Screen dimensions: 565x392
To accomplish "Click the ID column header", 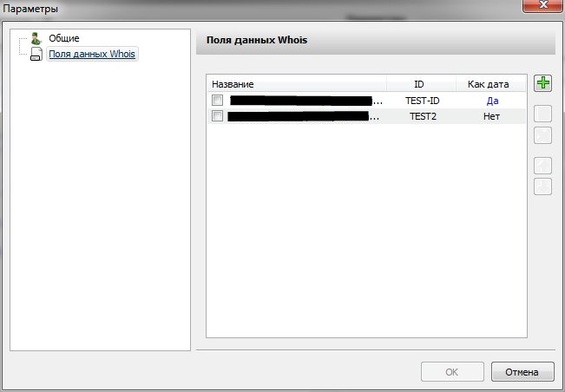I will coord(418,84).
